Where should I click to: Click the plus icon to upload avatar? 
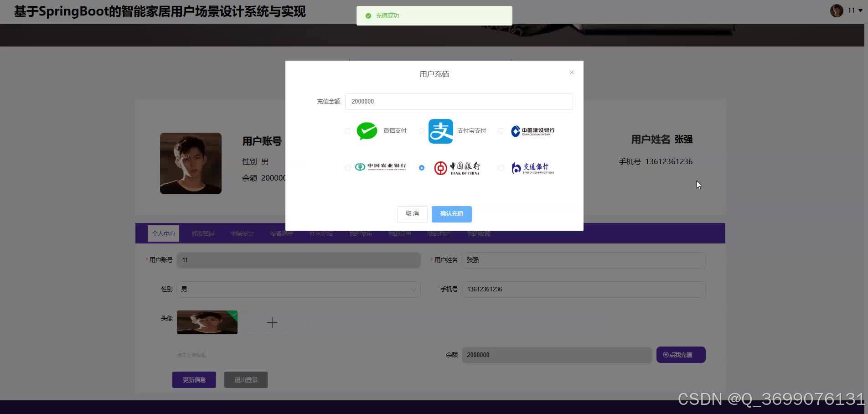click(x=272, y=323)
